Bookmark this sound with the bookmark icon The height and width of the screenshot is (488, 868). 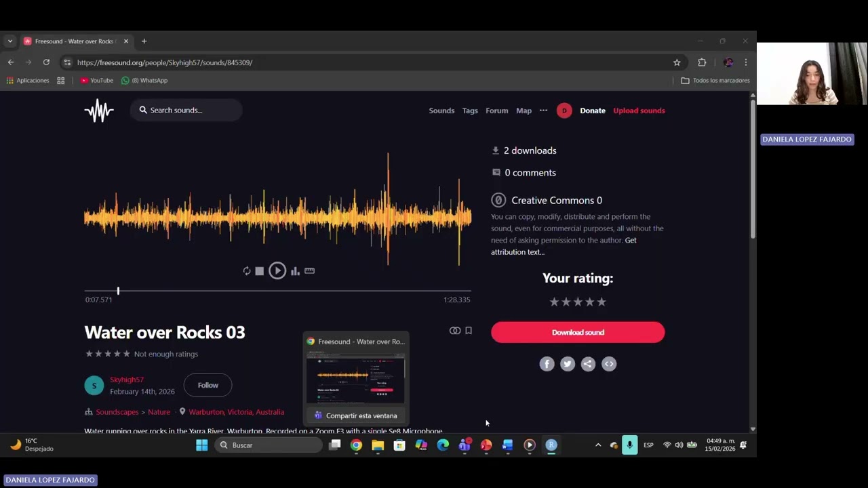(468, 331)
